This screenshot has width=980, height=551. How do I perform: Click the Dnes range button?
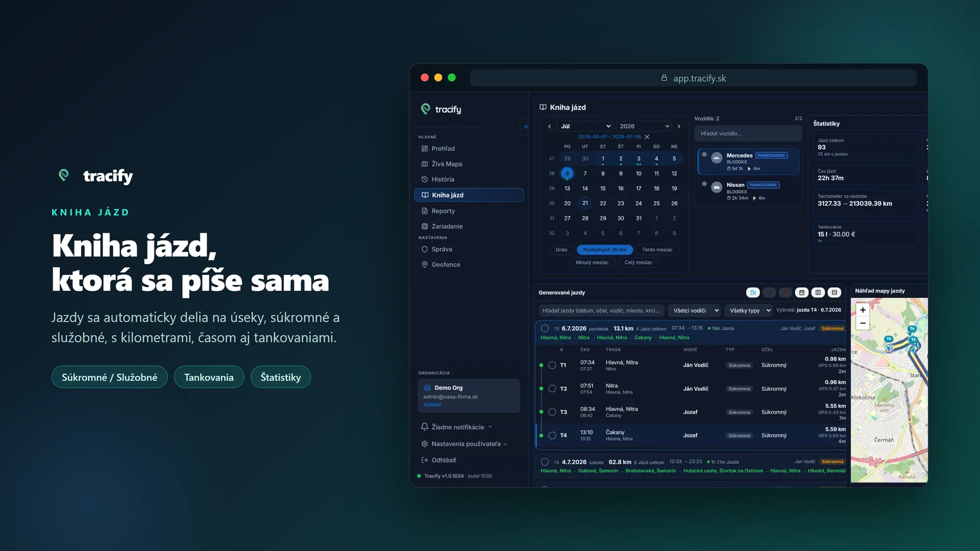tap(562, 250)
